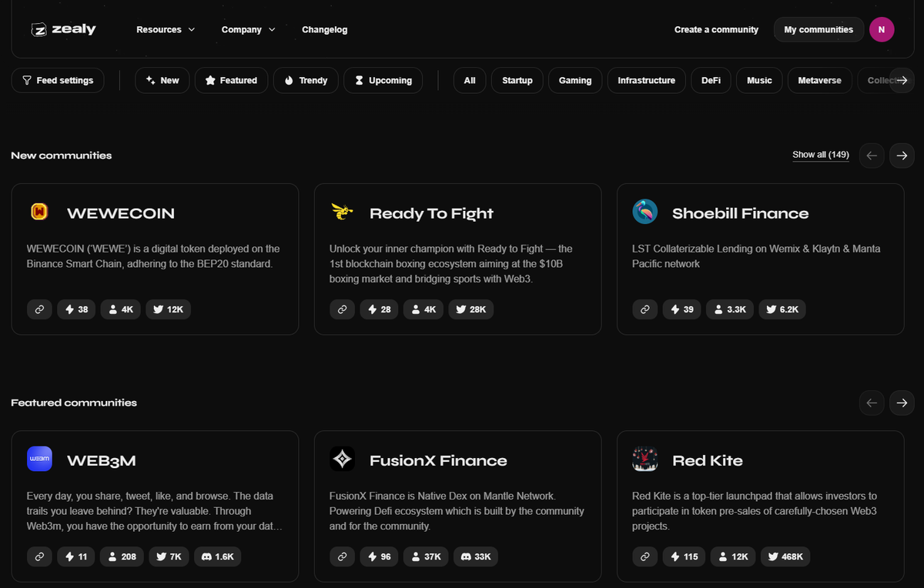Open WEB3M blue logo
This screenshot has width=924, height=588.
pos(39,459)
